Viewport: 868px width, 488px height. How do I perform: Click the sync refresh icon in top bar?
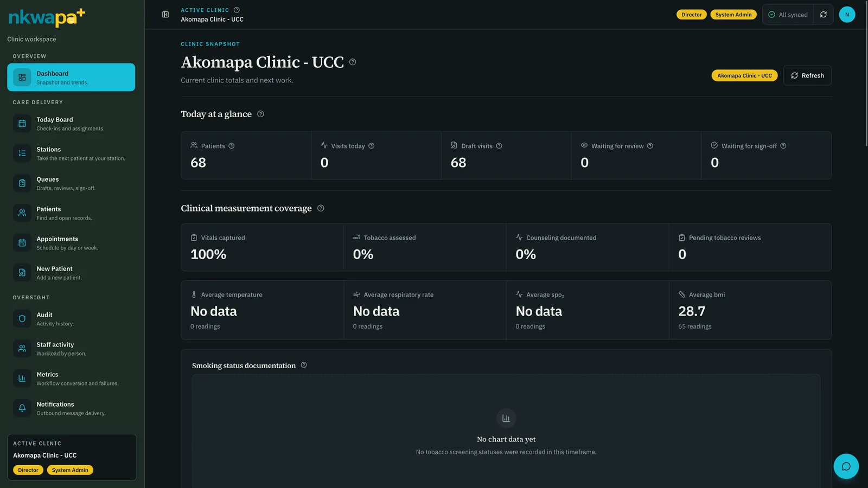click(x=824, y=15)
